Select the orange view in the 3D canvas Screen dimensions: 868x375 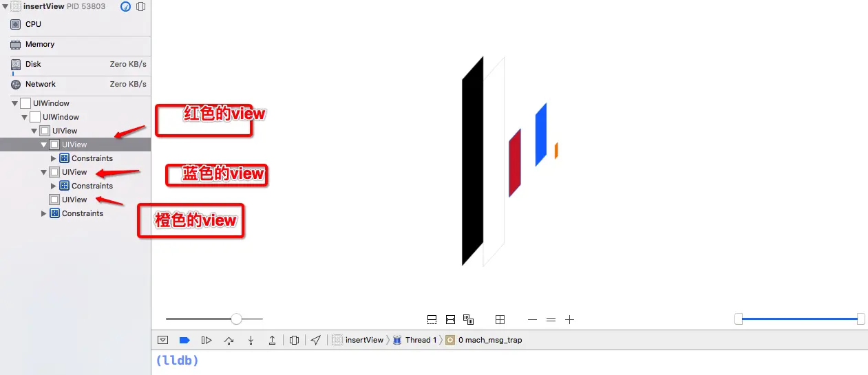[x=556, y=151]
